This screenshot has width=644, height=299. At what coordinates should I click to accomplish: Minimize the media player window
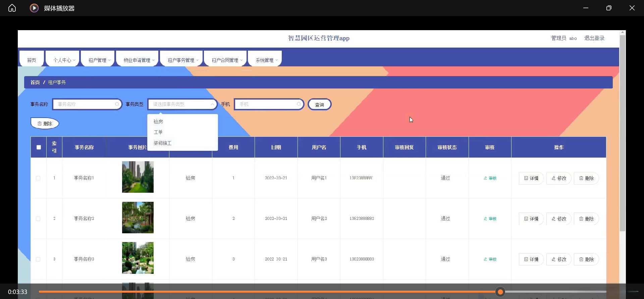586,8
